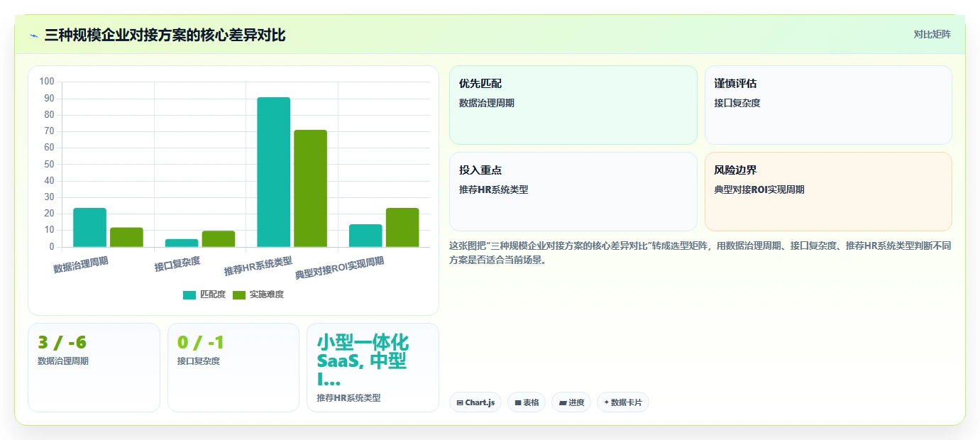
Task: Click the 数据卡片 tag chip
Action: [623, 402]
